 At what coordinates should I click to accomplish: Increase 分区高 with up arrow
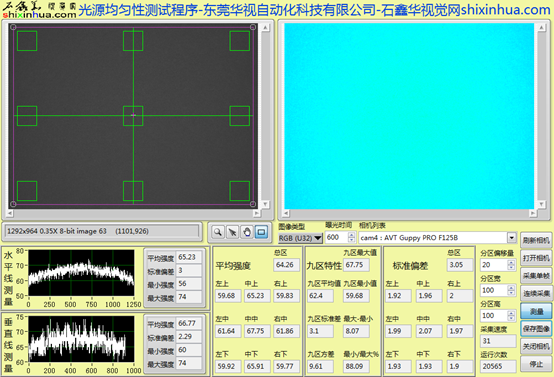click(511, 313)
